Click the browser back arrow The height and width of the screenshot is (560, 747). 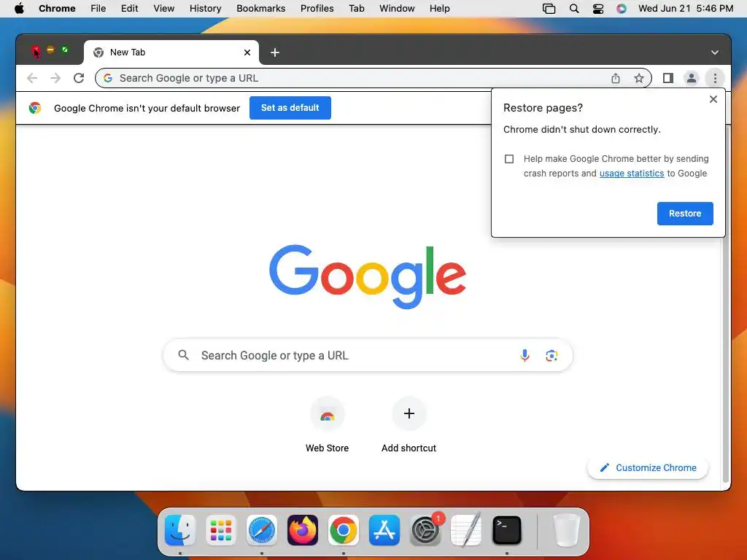(32, 78)
